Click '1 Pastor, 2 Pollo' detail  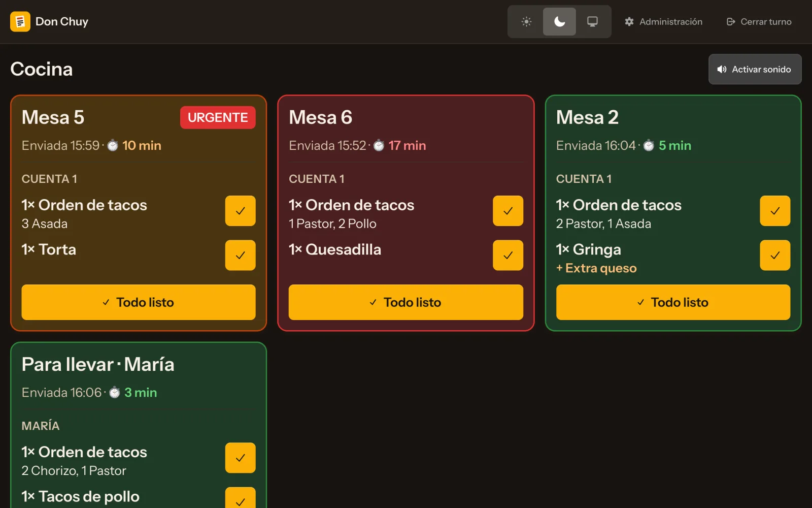[332, 224]
